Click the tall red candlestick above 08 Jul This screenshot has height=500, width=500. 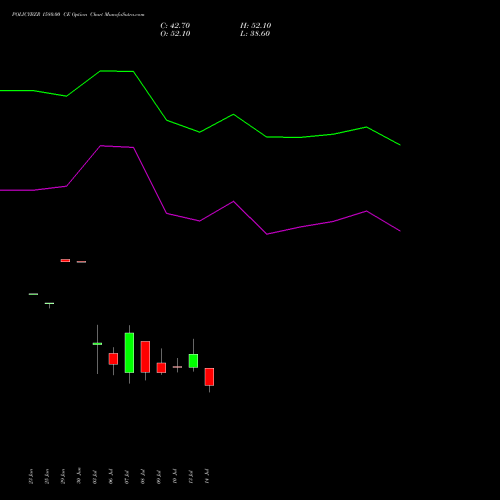(145, 357)
